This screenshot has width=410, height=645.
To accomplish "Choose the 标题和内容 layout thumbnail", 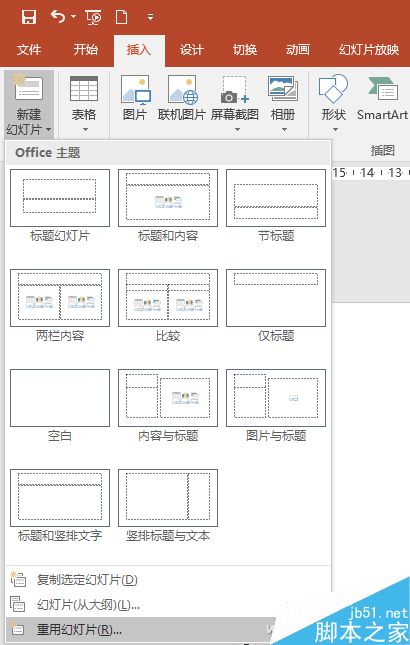I will pyautogui.click(x=168, y=198).
